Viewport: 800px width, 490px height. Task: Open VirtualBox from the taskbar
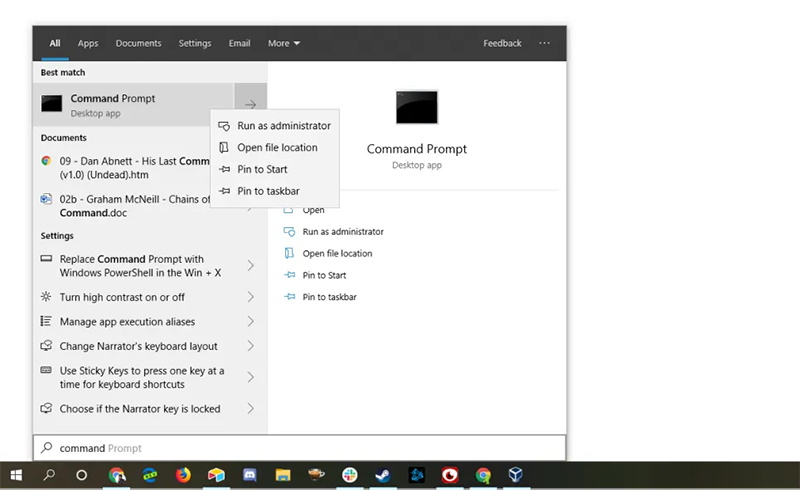515,475
